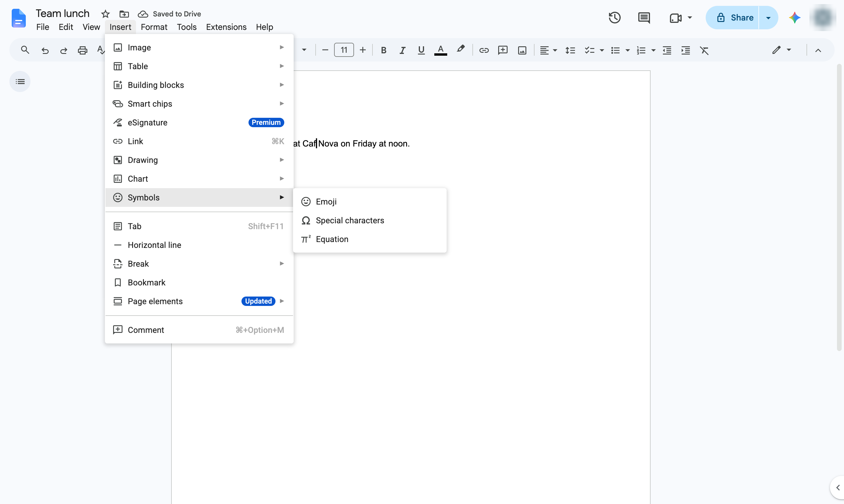Choose Horizontal line in Insert menu
Viewport: 844px width, 504px height.
click(x=199, y=245)
